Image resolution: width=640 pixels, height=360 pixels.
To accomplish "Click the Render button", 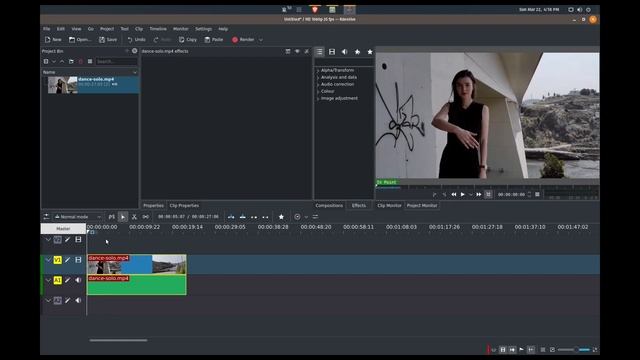I will pos(243,40).
